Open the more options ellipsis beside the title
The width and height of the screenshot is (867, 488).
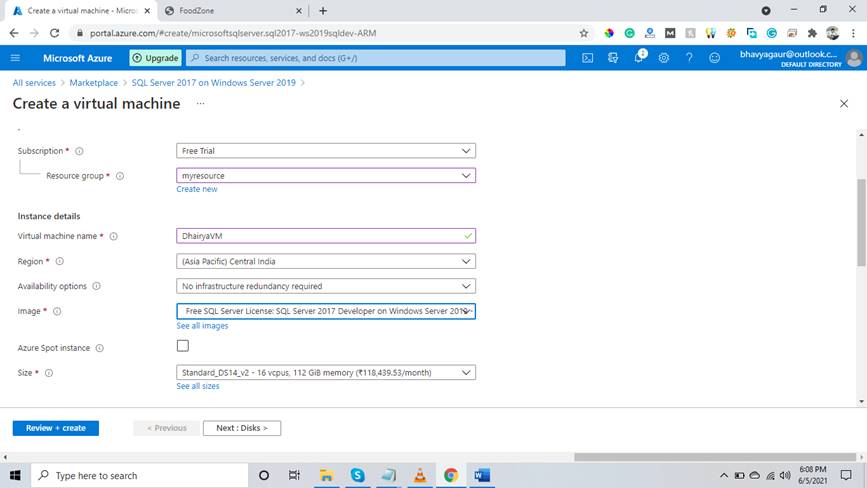click(200, 103)
